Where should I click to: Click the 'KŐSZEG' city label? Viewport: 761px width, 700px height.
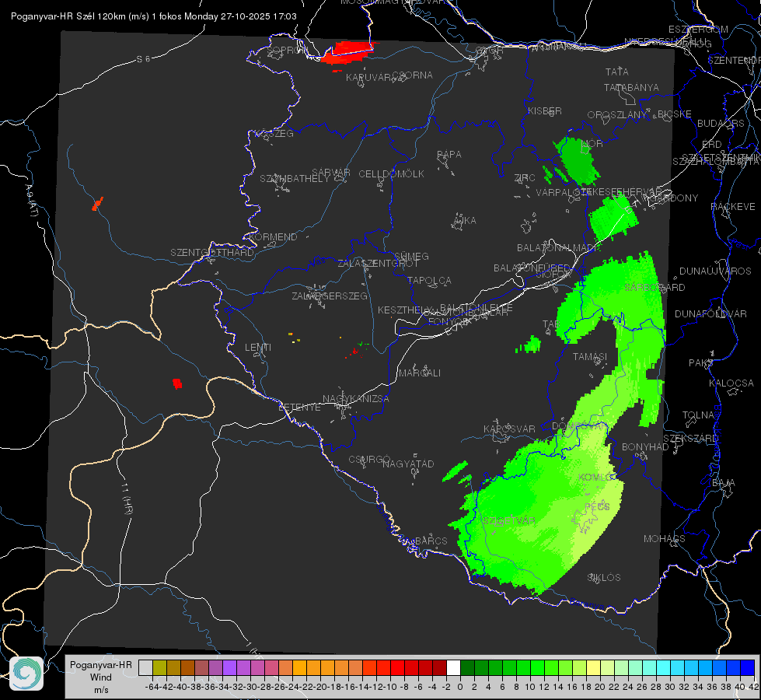click(x=276, y=134)
